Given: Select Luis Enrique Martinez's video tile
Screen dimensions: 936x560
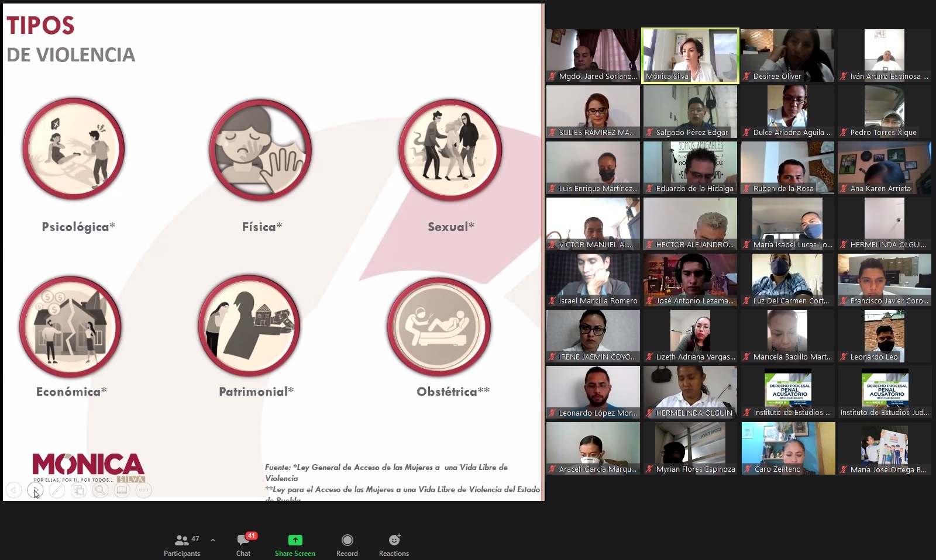Looking at the screenshot, I should tap(593, 168).
